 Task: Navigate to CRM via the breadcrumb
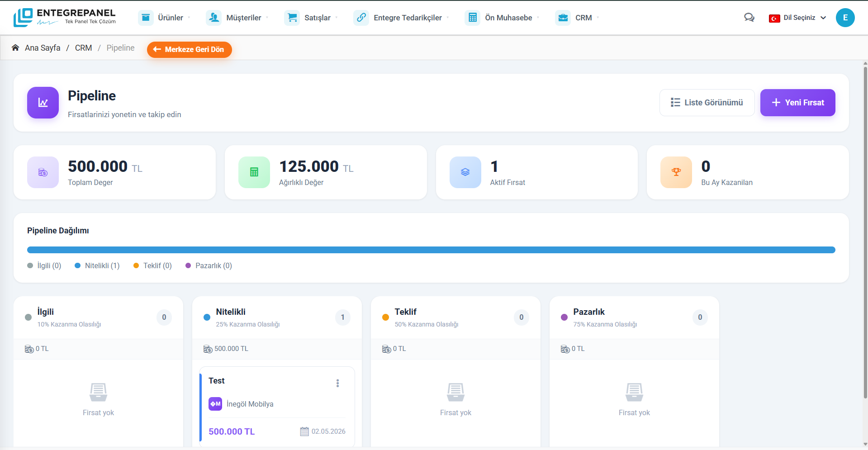point(83,47)
